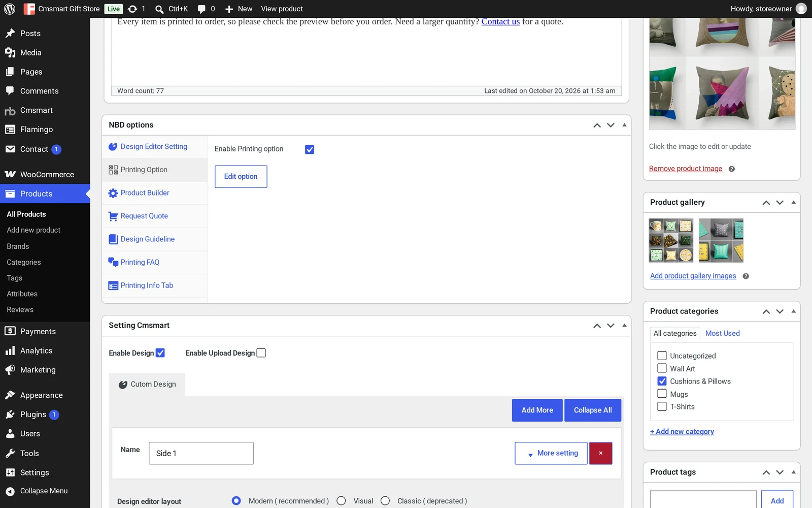Expand More setting for Side 1
812x508 pixels.
click(551, 453)
